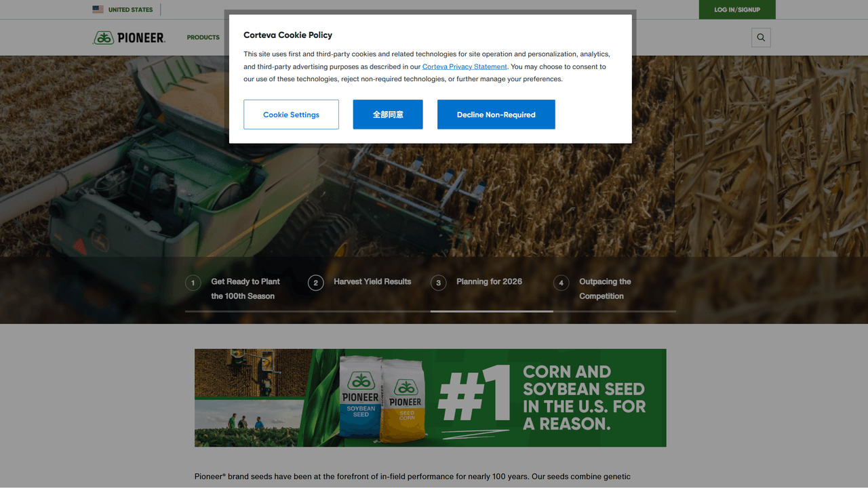
Task: Select slide number 3 circle
Action: click(438, 283)
